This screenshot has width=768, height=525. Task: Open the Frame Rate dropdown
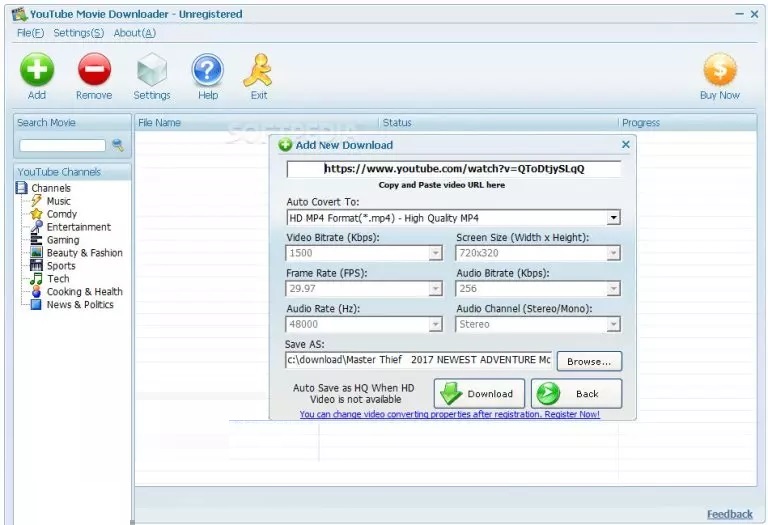(x=435, y=288)
